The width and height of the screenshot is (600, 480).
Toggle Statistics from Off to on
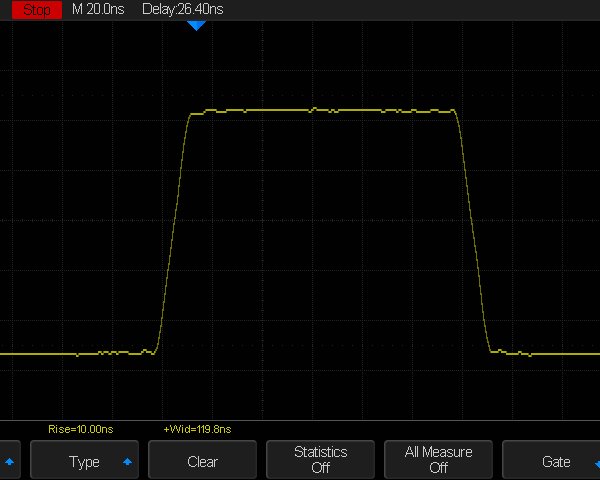coord(320,461)
